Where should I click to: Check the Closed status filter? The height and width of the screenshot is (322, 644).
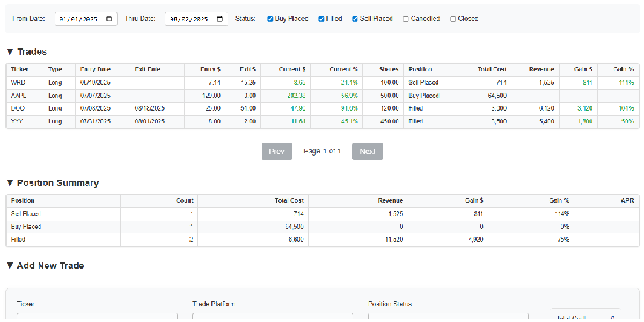[x=452, y=18]
